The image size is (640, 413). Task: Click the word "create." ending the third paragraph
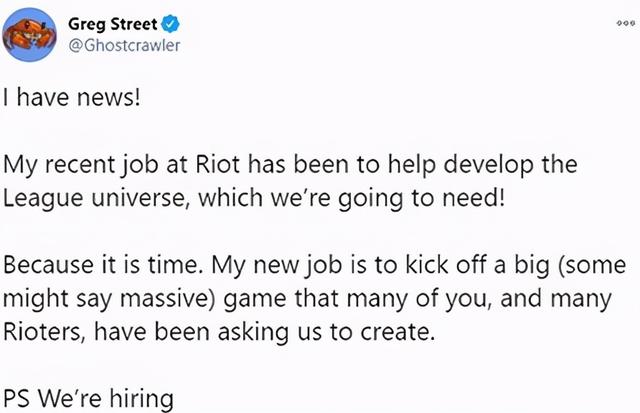coord(398,332)
